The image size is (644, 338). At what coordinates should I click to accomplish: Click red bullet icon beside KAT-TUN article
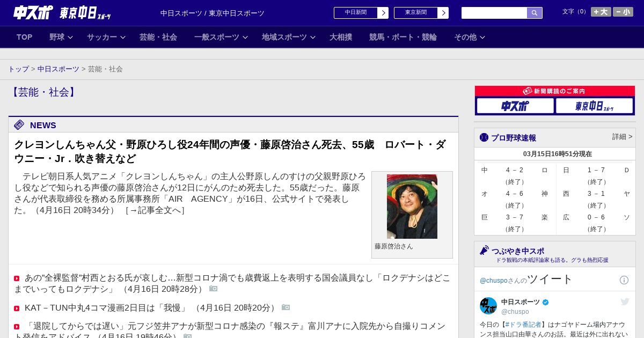click(x=17, y=308)
